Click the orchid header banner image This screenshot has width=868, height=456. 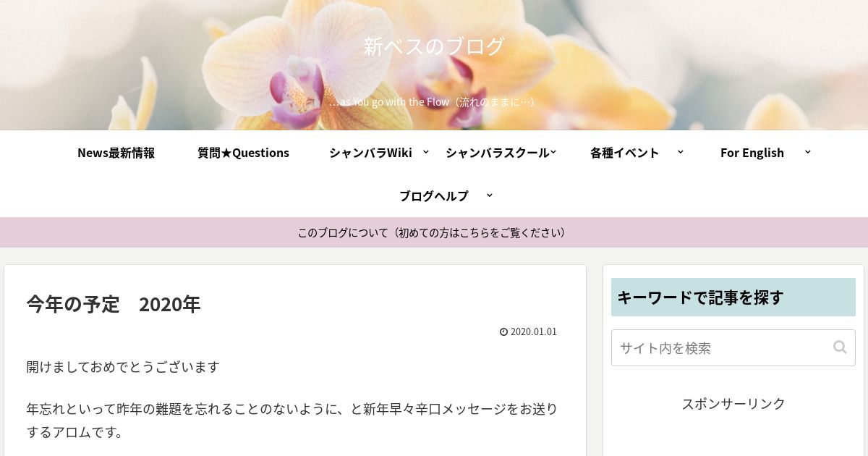[x=434, y=65]
